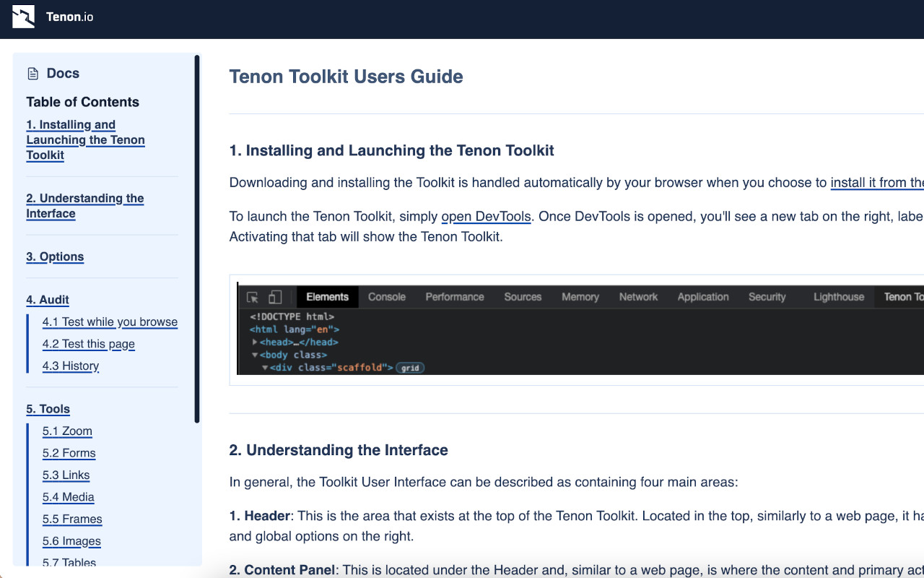Click the <!DOCTYPE html> code line
This screenshot has width=924, height=578.
(x=292, y=316)
